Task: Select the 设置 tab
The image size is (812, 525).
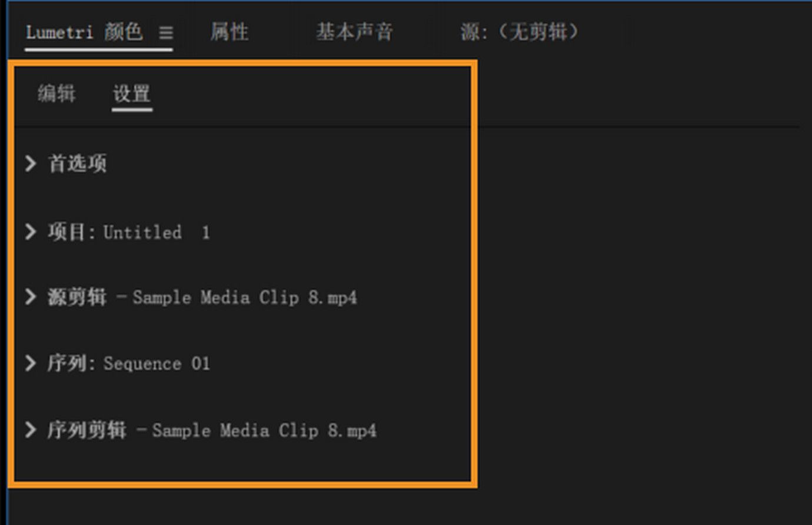Action: [132, 94]
